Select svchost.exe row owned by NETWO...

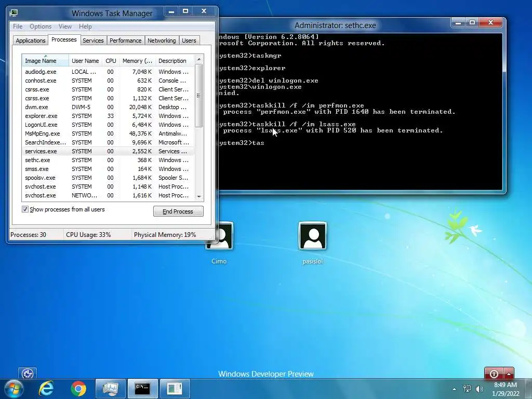(108, 195)
